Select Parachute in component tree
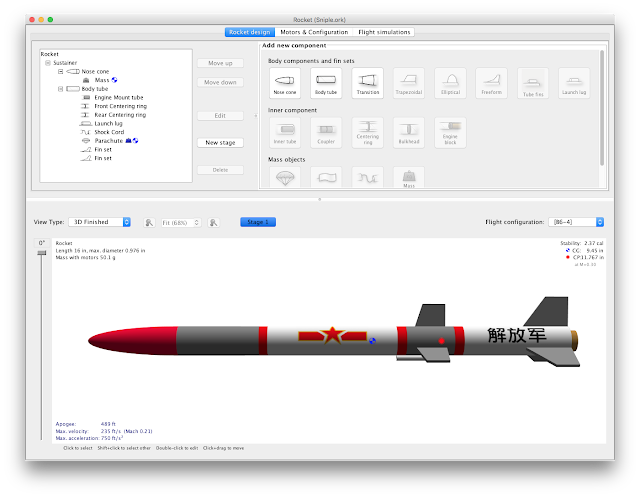The width and height of the screenshot is (640, 497). (109, 141)
